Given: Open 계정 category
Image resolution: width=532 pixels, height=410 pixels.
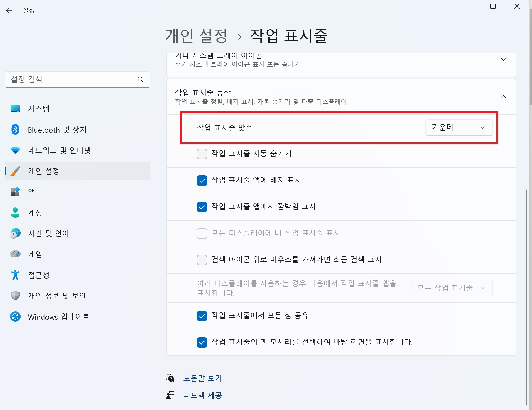Looking at the screenshot, I should pyautogui.click(x=78, y=213).
